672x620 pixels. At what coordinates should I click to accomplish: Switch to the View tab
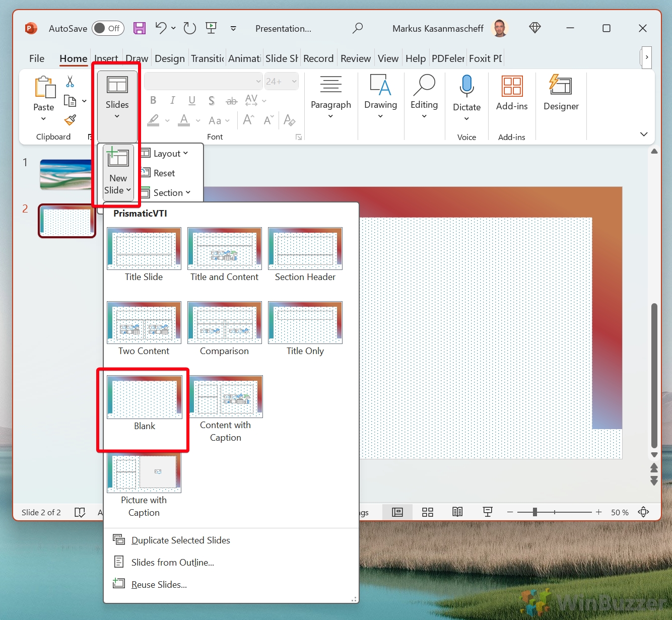coord(388,58)
